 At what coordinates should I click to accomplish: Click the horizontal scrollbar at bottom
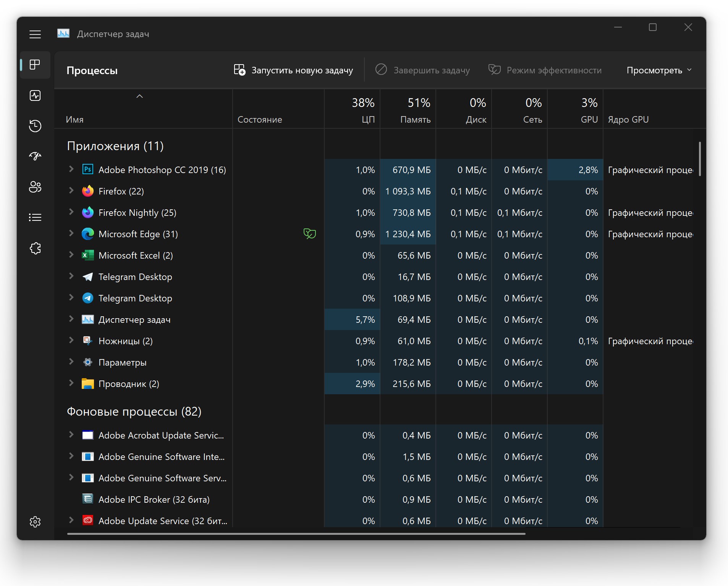click(296, 534)
